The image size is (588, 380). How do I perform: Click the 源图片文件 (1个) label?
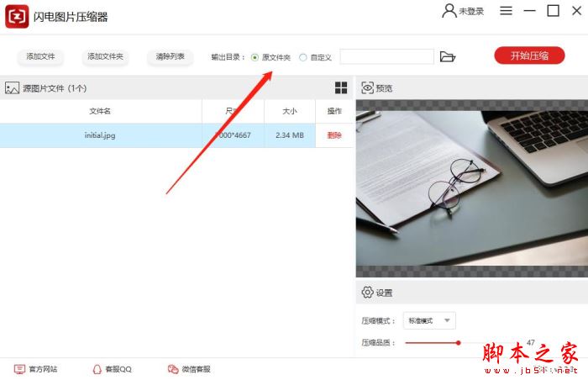pyautogui.click(x=55, y=88)
